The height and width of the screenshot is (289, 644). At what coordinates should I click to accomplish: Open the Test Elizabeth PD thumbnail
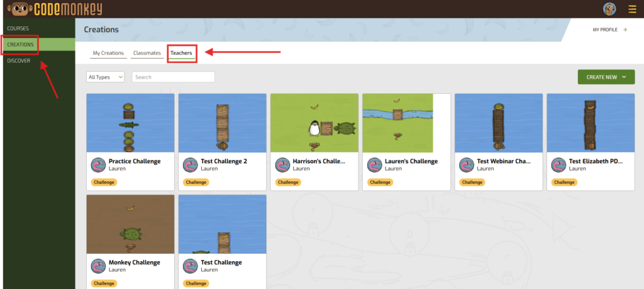pyautogui.click(x=591, y=123)
